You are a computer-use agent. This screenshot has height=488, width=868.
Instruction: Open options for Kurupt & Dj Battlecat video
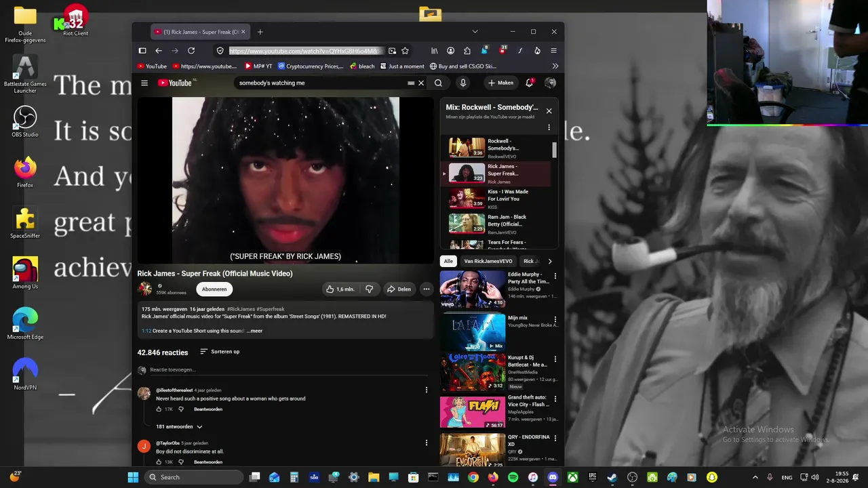pos(555,359)
